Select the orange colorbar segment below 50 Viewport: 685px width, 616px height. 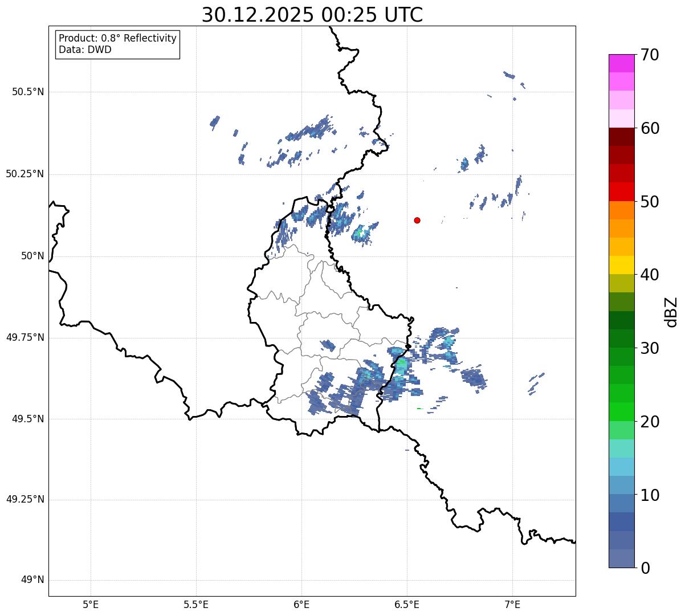click(x=621, y=210)
